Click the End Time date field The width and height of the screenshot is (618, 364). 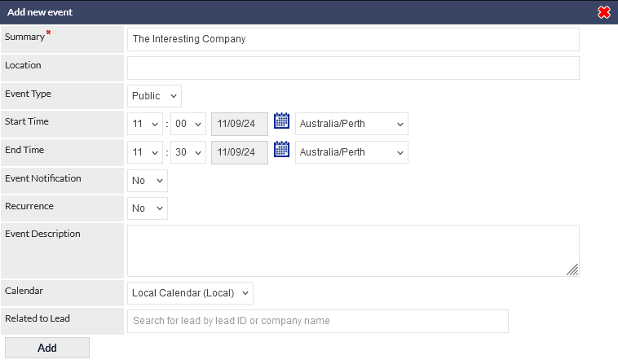point(240,152)
